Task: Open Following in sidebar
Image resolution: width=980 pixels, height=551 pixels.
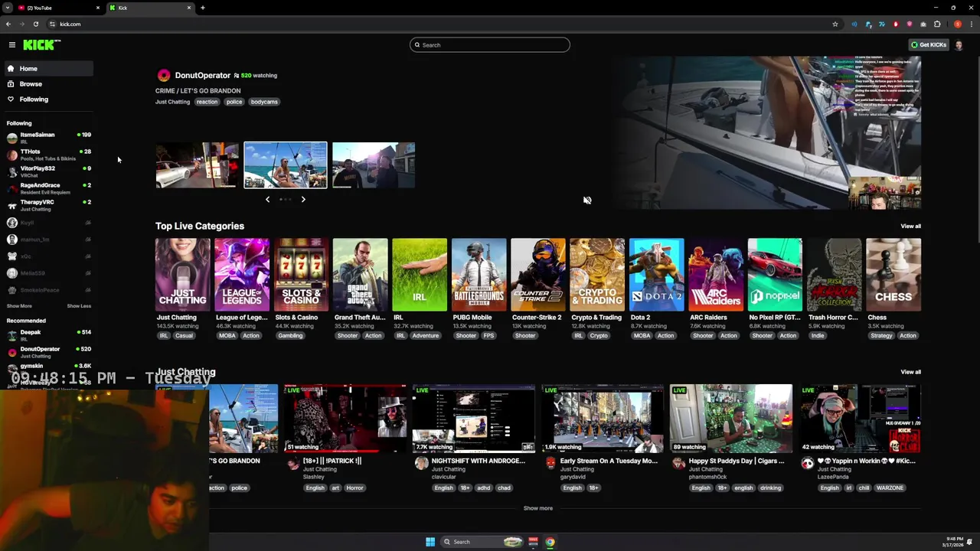Action: [x=49, y=99]
